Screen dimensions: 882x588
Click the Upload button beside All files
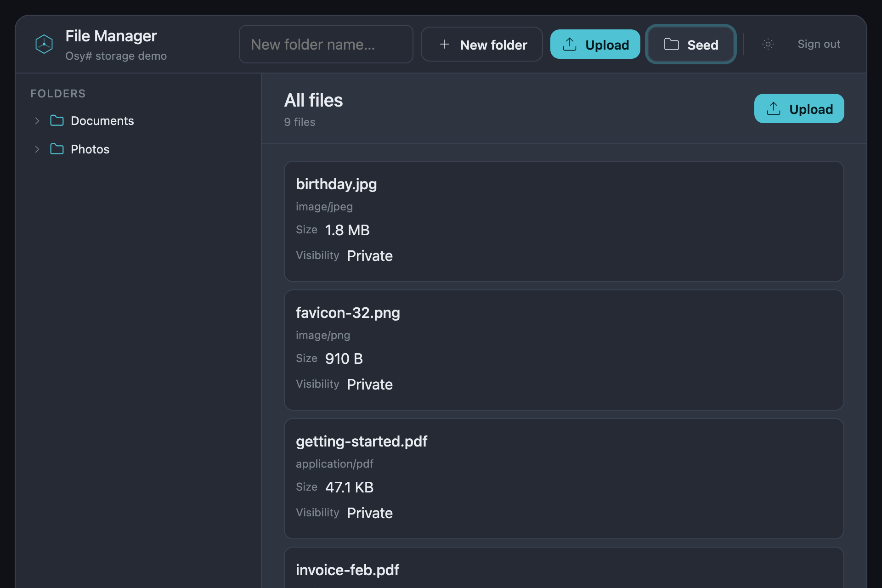pos(799,108)
